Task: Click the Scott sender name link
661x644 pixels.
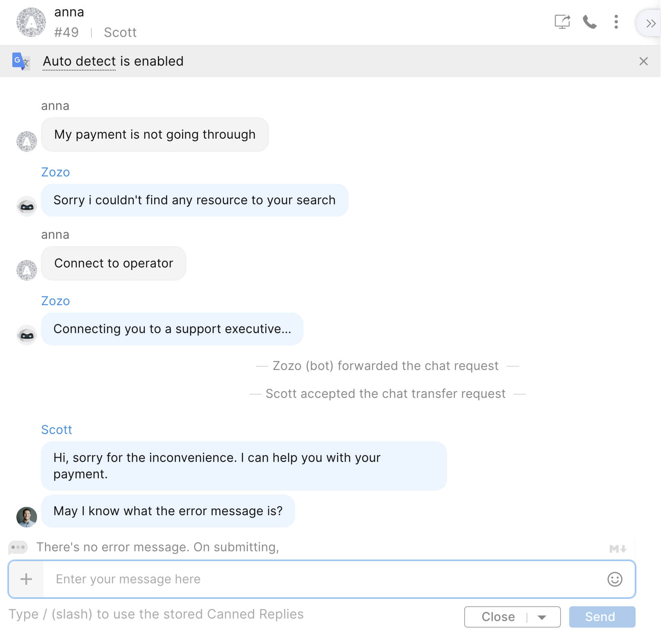Action: pos(57,429)
